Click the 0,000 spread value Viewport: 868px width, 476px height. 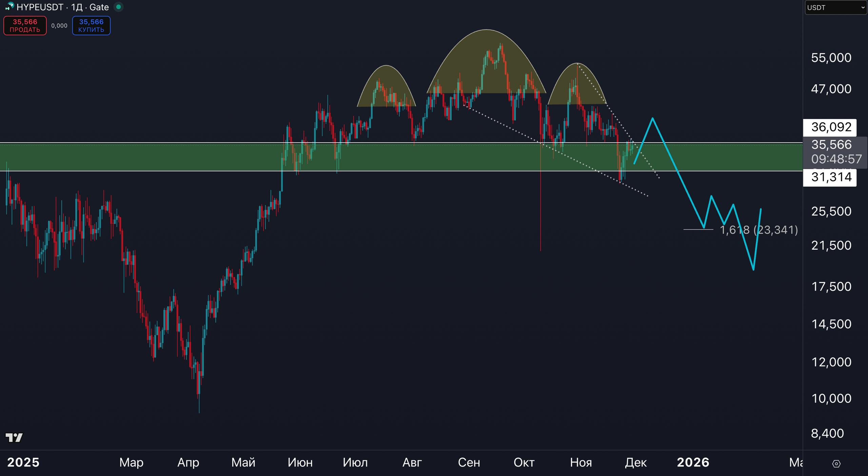click(x=59, y=26)
